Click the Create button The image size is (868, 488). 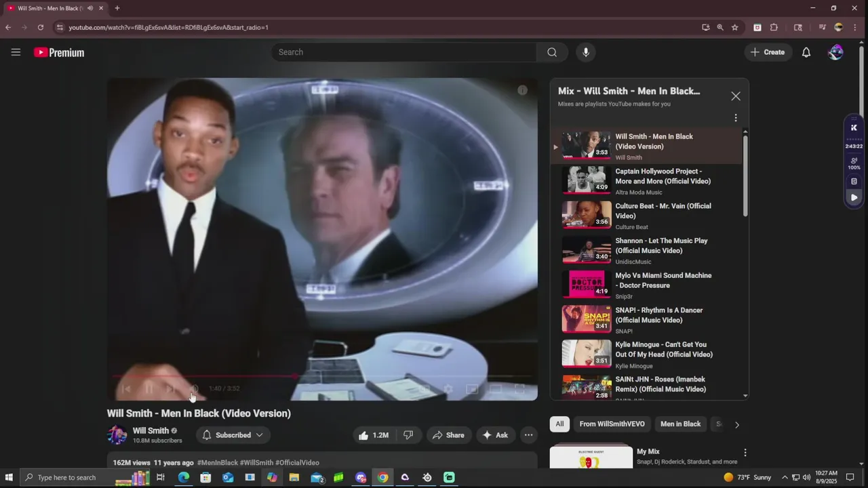[x=768, y=52]
